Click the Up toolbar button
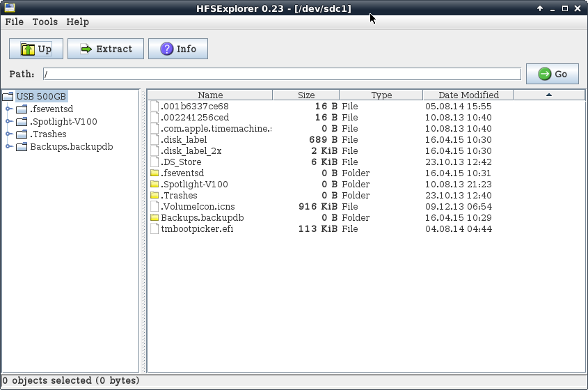This screenshot has height=390, width=588. [36, 49]
